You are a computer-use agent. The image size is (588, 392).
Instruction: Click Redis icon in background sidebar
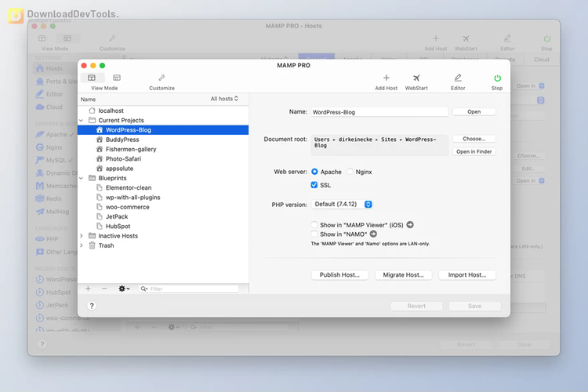pyautogui.click(x=40, y=198)
